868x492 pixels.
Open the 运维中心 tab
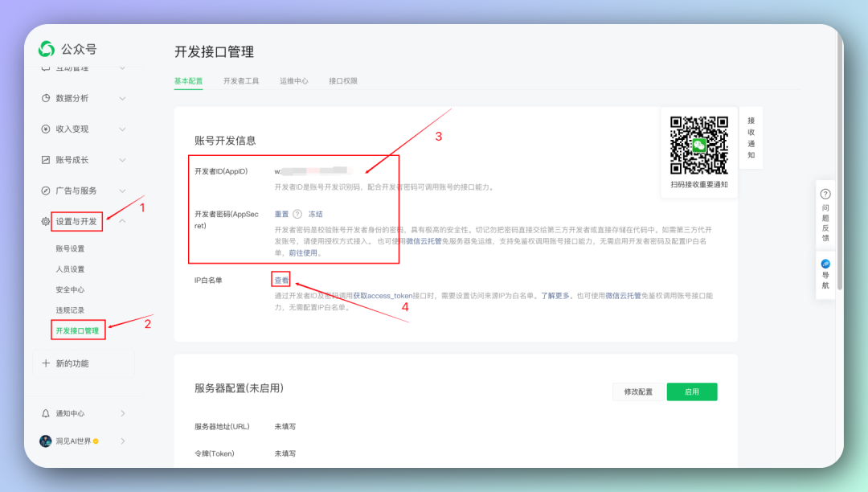tap(294, 81)
